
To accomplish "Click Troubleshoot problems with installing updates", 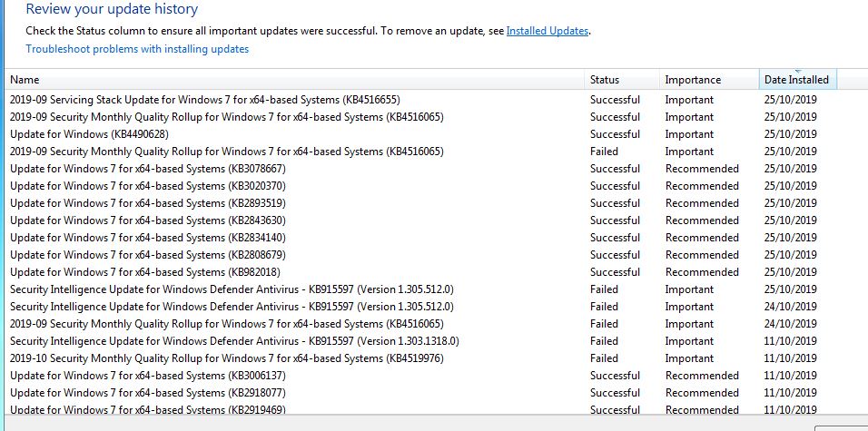I will click(x=137, y=49).
